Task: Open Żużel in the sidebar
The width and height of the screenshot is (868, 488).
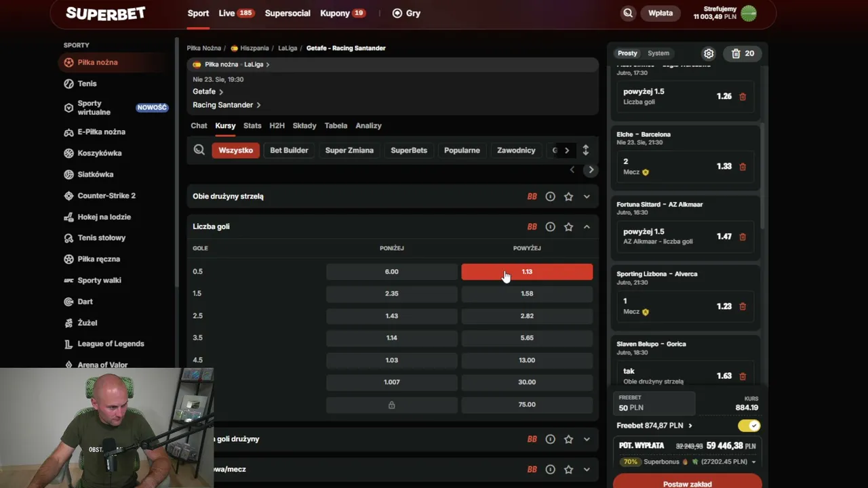Action: click(87, 323)
